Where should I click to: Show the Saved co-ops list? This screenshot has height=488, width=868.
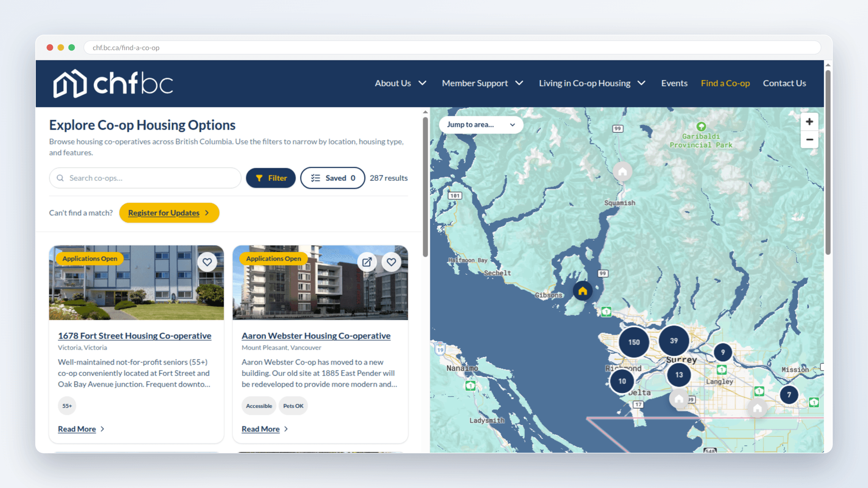(333, 178)
